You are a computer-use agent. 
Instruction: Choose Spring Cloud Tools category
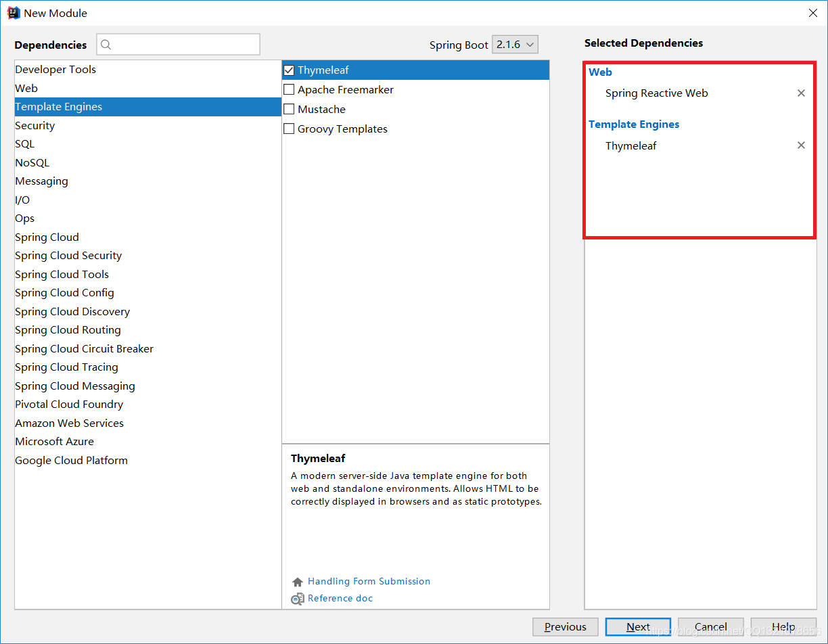tap(148, 275)
